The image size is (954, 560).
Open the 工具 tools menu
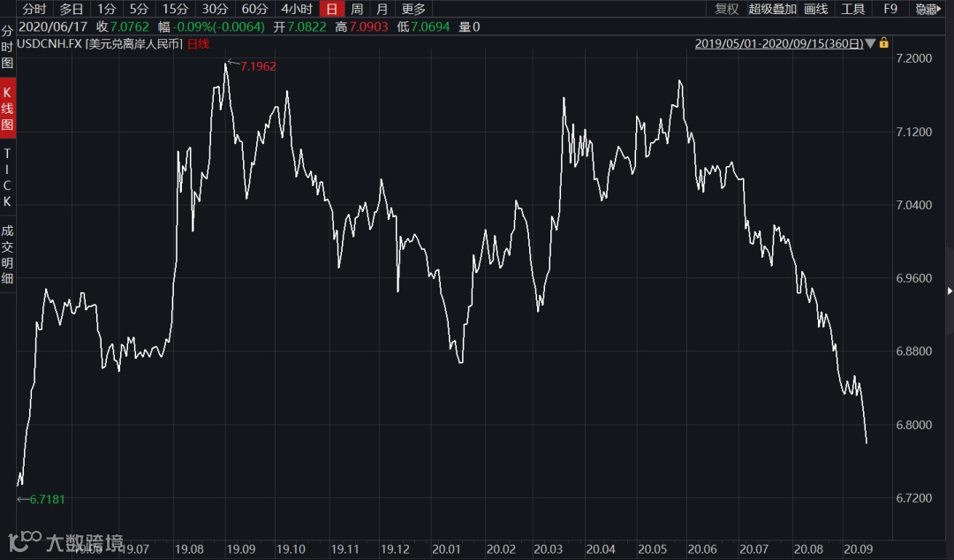[853, 9]
